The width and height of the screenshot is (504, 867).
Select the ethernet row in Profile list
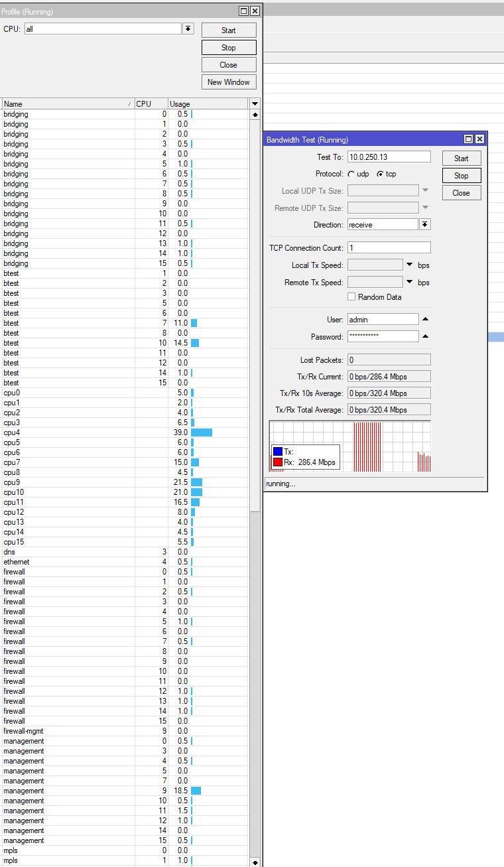pos(125,562)
